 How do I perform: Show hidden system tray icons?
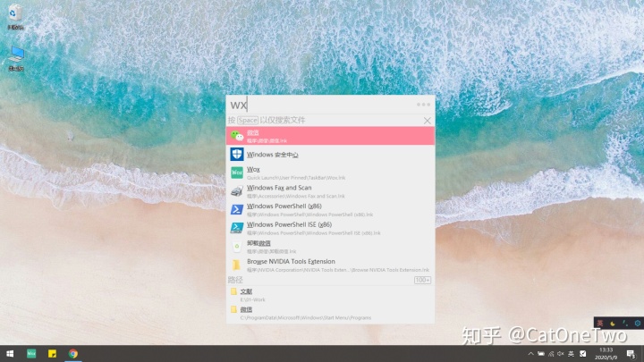click(x=530, y=354)
